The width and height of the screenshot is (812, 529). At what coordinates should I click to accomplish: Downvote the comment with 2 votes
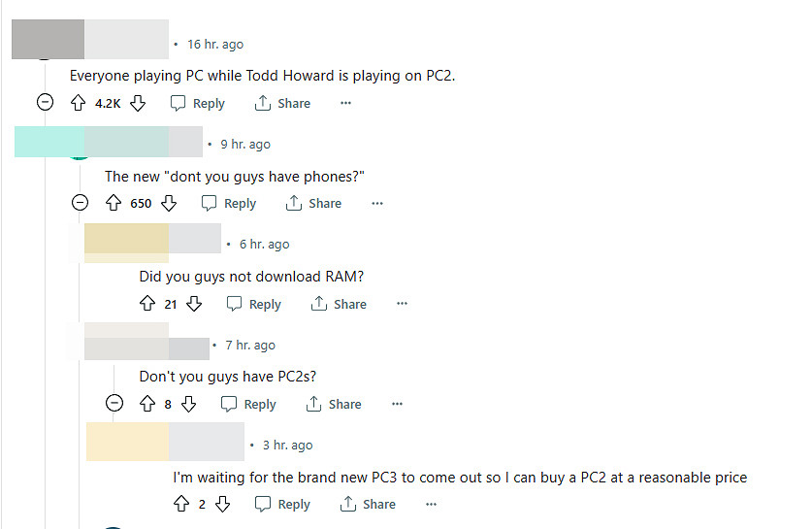click(x=222, y=504)
